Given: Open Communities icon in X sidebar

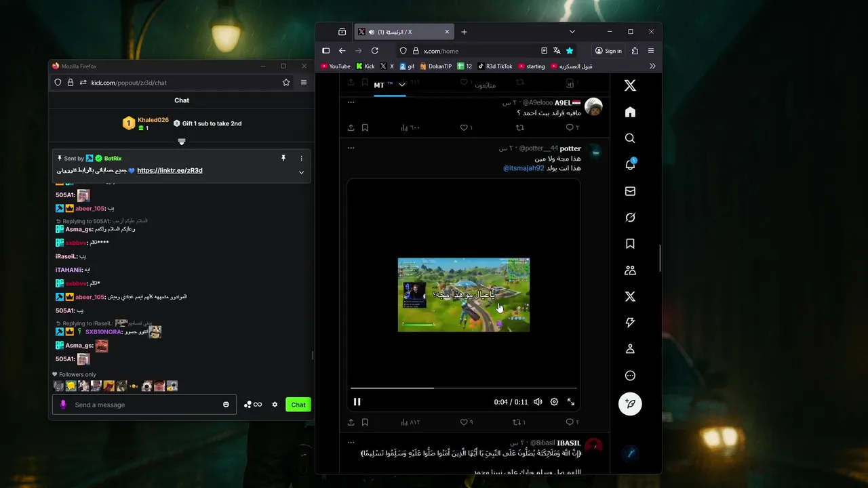Looking at the screenshot, I should [x=630, y=270].
